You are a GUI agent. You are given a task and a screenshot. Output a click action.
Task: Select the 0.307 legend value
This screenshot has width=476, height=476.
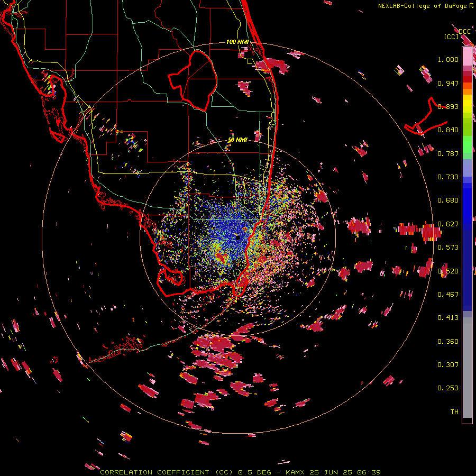tap(448, 365)
